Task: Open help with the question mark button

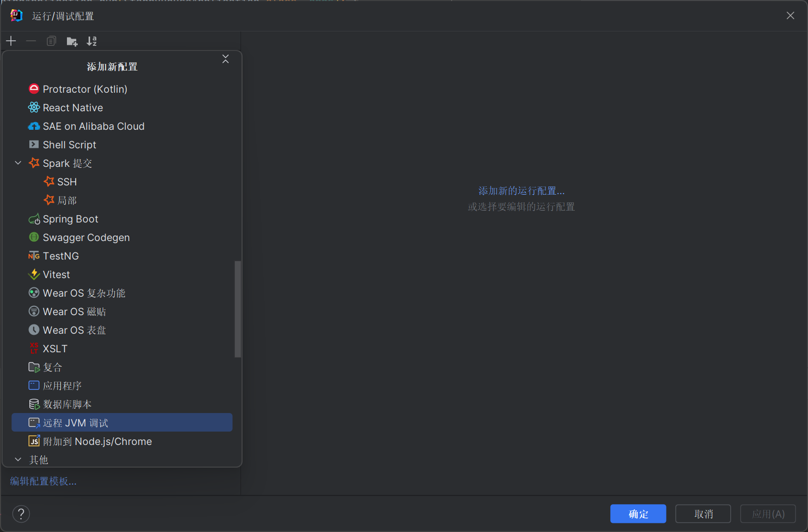Action: 21,513
